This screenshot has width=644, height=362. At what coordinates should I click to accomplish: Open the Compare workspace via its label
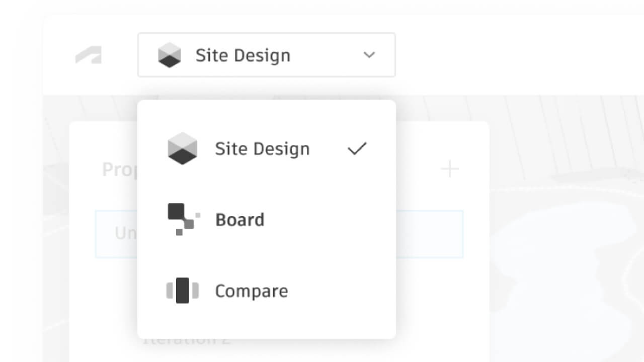coord(252,291)
